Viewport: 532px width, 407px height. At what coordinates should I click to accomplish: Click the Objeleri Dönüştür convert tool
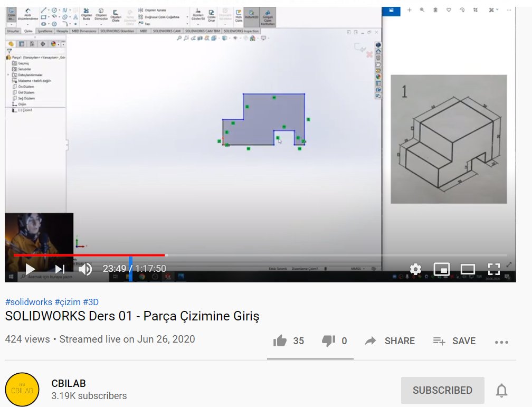click(101, 15)
